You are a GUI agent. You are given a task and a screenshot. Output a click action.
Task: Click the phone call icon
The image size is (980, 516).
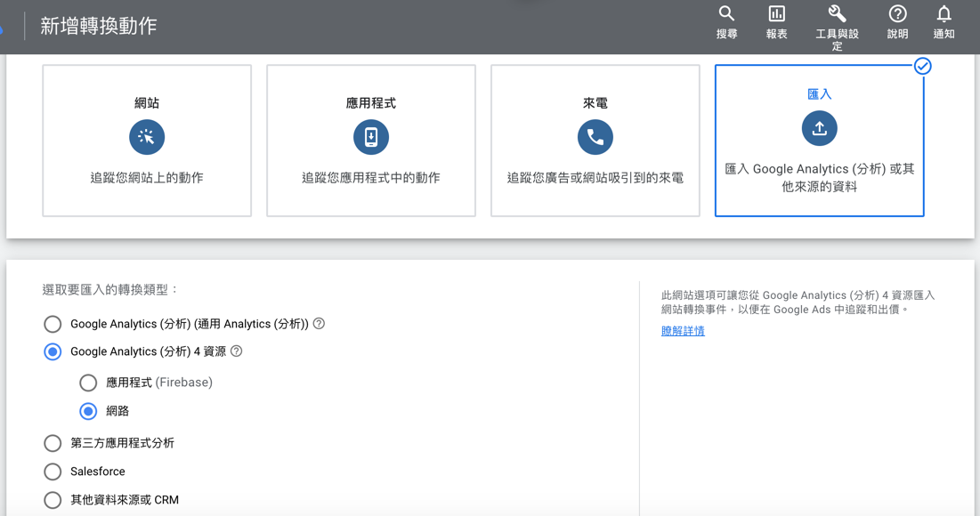[x=595, y=137]
